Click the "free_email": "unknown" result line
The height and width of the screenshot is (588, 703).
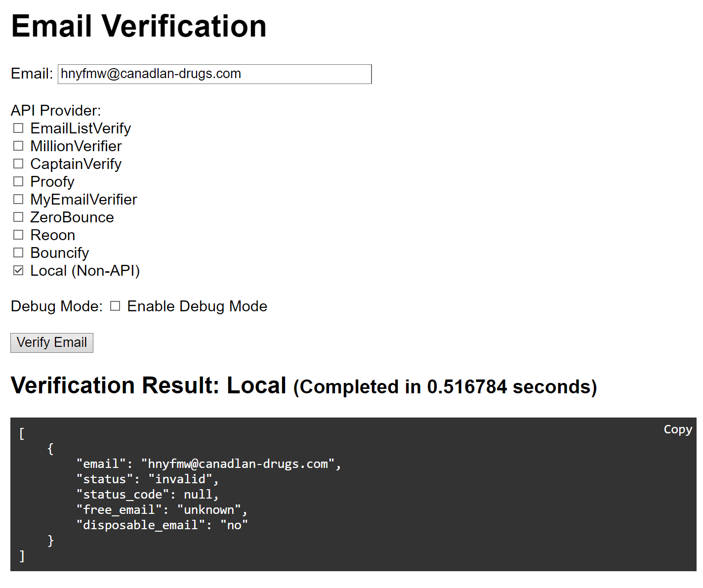click(162, 510)
